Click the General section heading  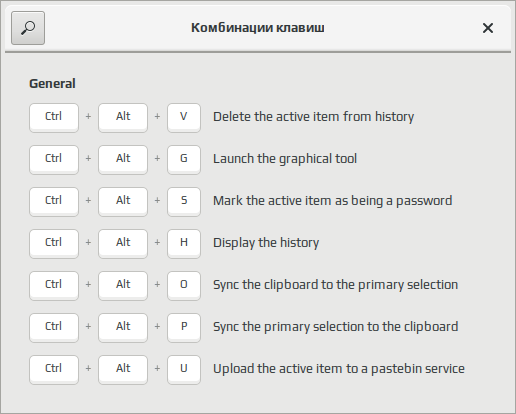click(52, 84)
